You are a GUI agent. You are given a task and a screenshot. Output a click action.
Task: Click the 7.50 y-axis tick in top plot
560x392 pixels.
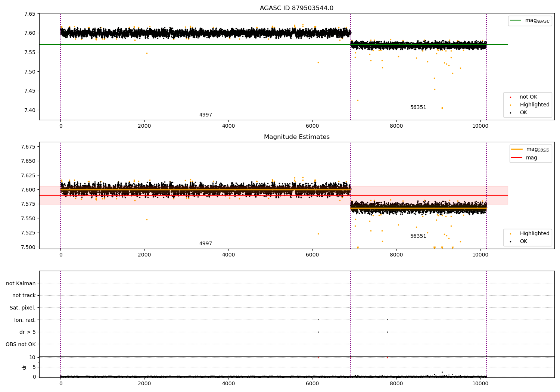point(29,72)
